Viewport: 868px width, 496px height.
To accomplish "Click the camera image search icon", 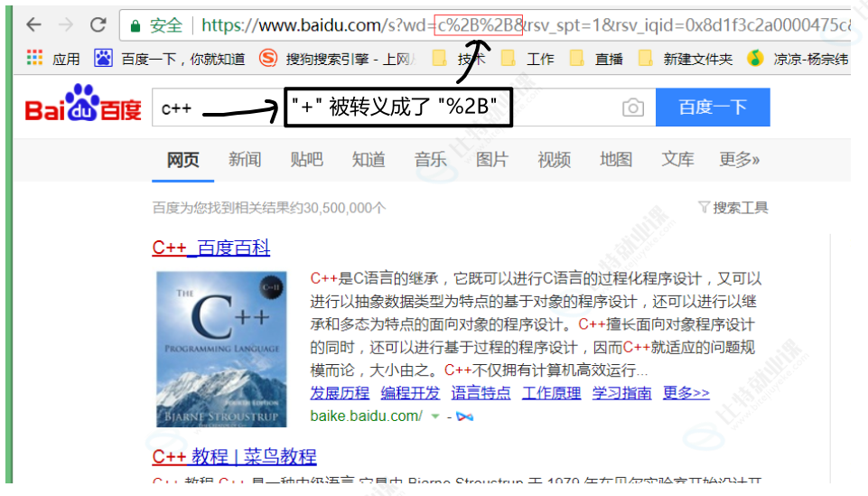I will point(633,108).
